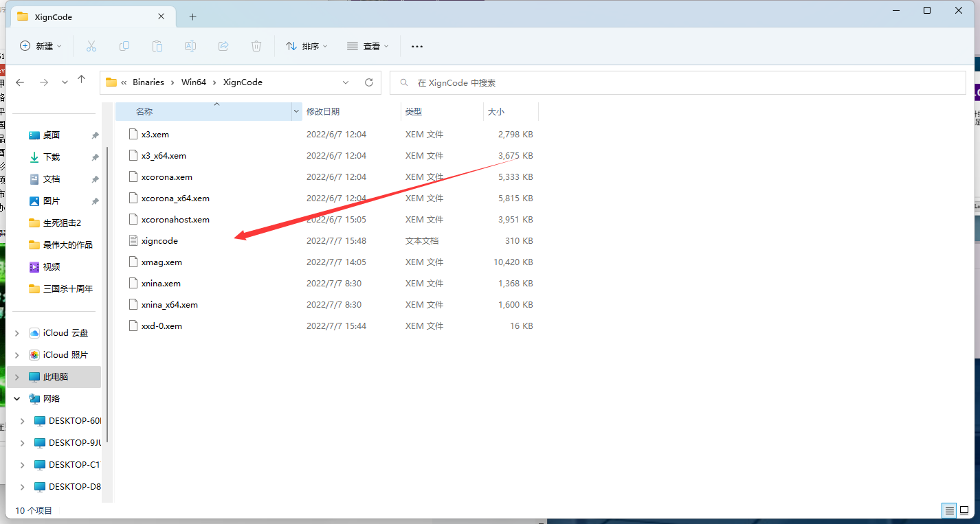Click the 视频 icon in sidebar
The image size is (980, 524).
[x=34, y=267]
